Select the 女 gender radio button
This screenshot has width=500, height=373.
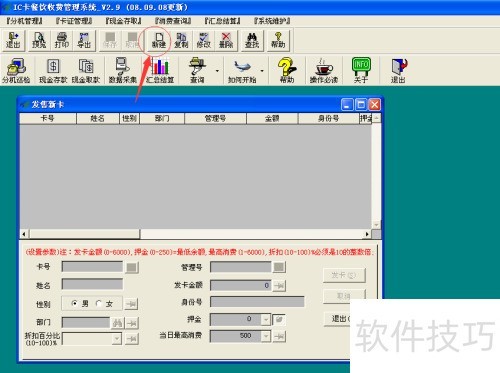[99, 303]
